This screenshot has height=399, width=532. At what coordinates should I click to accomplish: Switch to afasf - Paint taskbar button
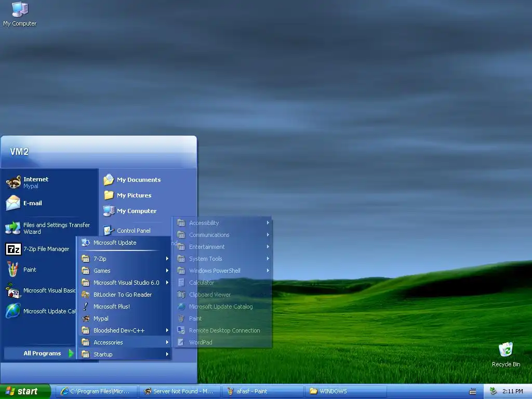tap(262, 391)
